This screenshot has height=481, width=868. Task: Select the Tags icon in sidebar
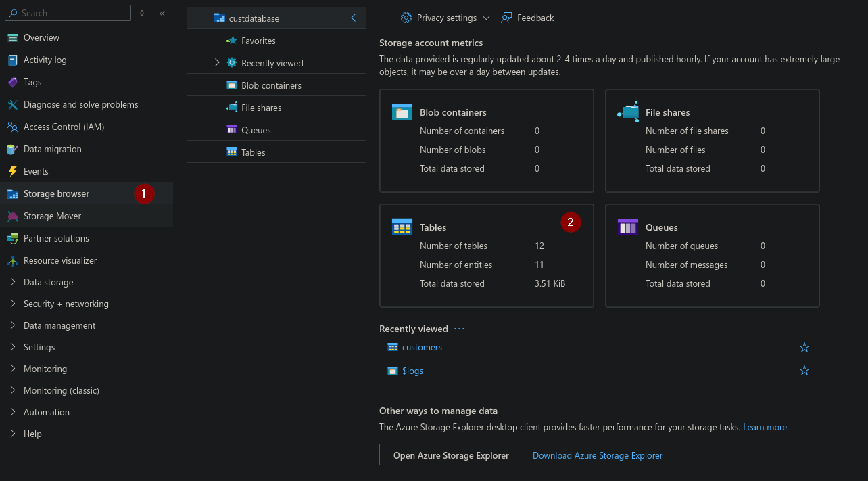(12, 83)
